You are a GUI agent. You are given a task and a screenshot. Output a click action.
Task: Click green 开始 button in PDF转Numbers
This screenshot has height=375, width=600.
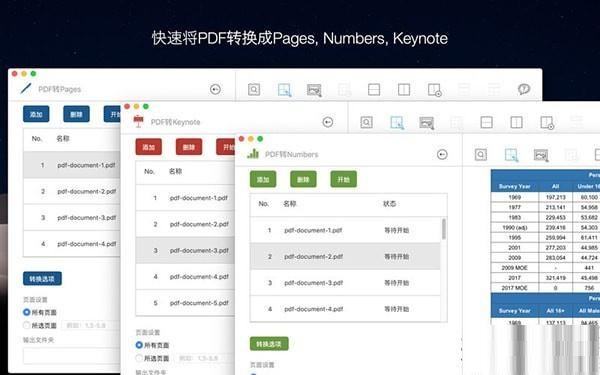point(344,179)
